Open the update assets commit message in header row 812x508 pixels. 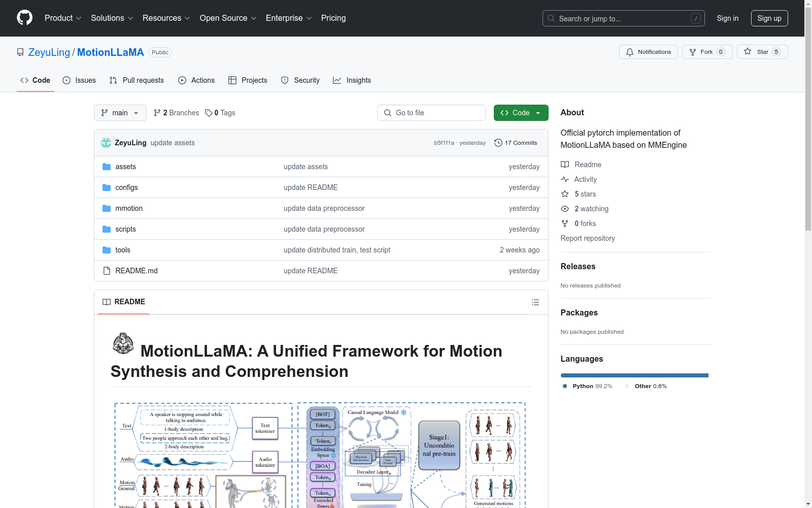[x=173, y=143]
